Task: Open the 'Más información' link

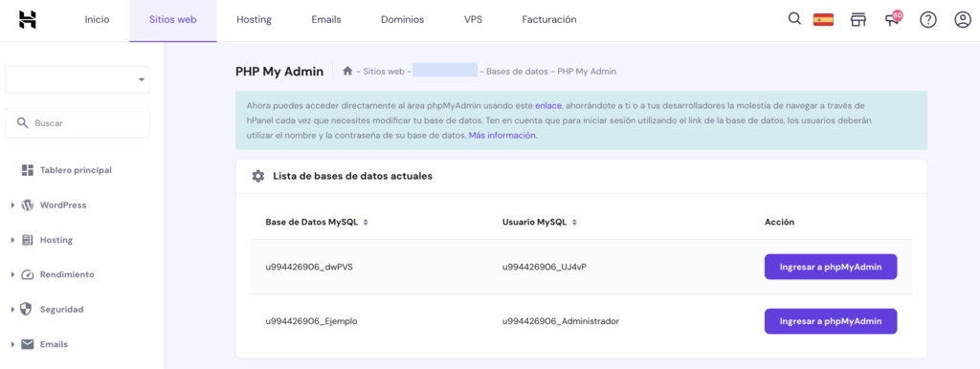Action: pyautogui.click(x=501, y=135)
